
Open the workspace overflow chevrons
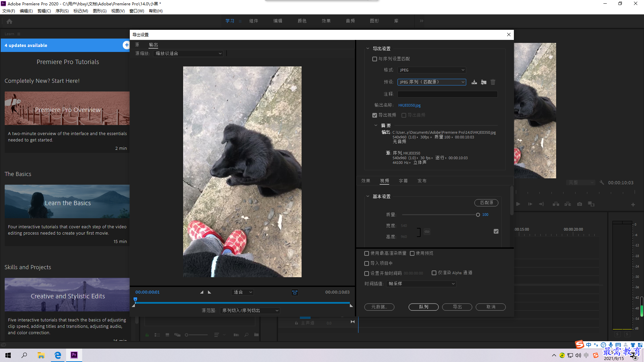click(x=421, y=21)
